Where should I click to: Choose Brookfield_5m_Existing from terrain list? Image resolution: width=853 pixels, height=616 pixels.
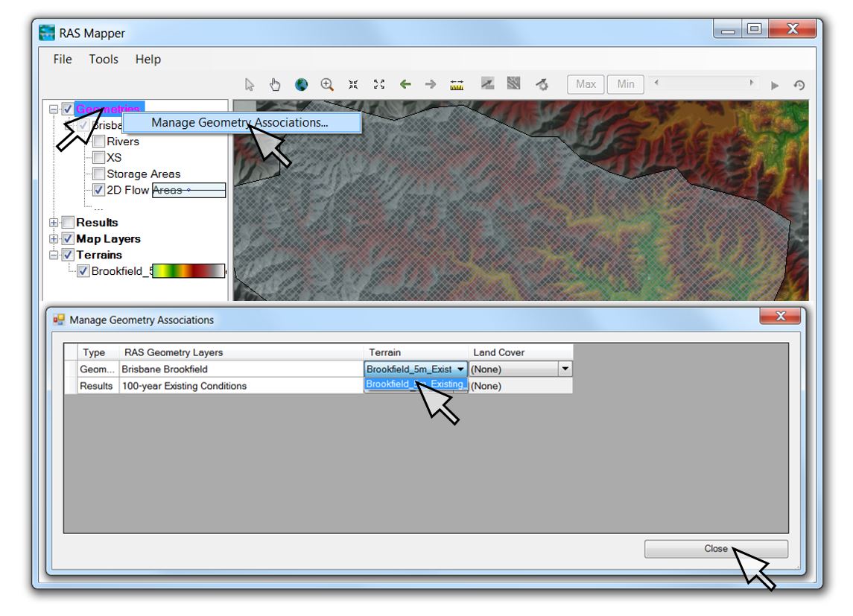[415, 384]
